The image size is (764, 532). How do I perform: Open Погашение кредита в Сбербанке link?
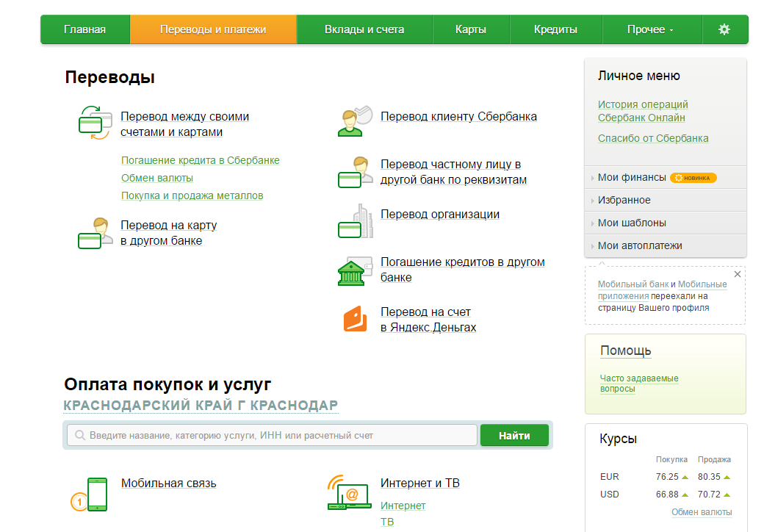pyautogui.click(x=201, y=160)
